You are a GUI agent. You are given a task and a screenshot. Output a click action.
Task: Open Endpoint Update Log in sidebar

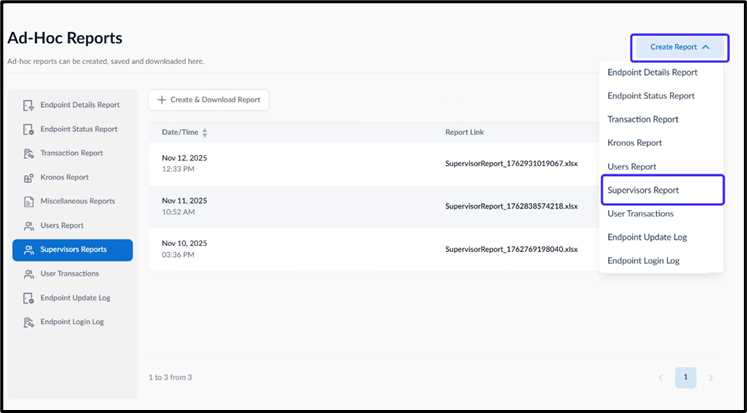[x=72, y=298]
